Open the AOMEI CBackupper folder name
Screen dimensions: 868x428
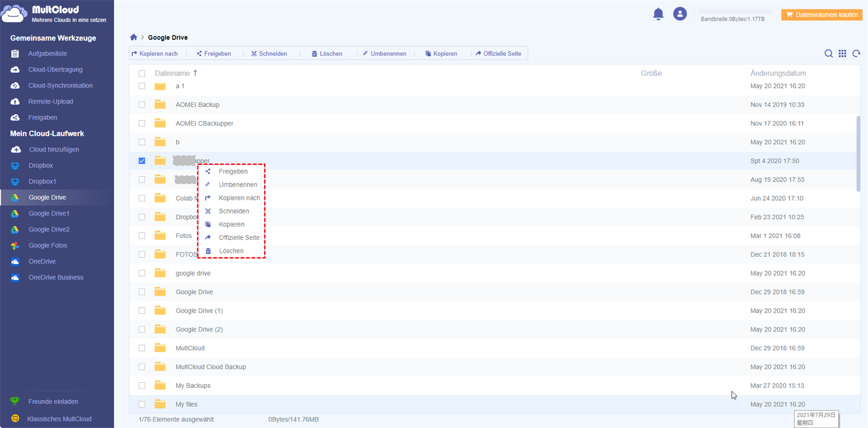click(x=204, y=123)
